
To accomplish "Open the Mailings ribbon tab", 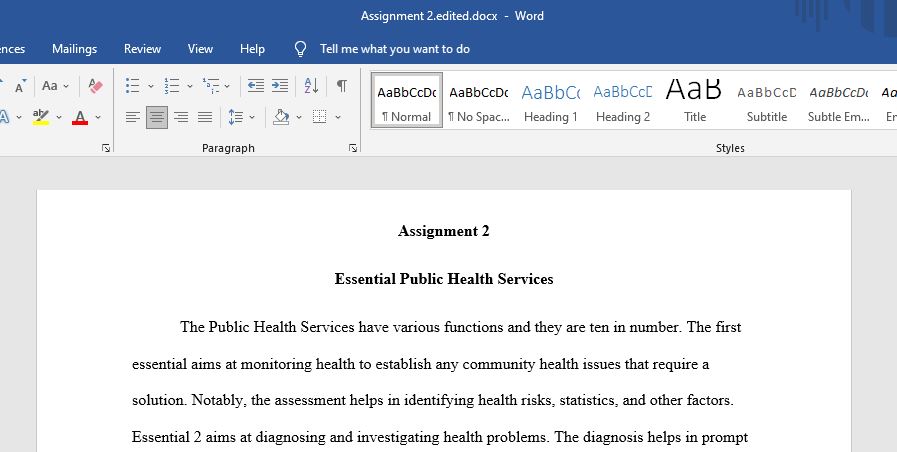I will coord(74,49).
